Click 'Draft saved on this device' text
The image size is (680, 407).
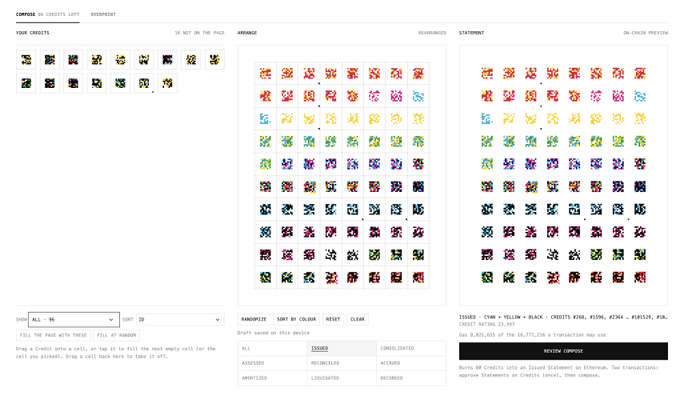pyautogui.click(x=273, y=333)
